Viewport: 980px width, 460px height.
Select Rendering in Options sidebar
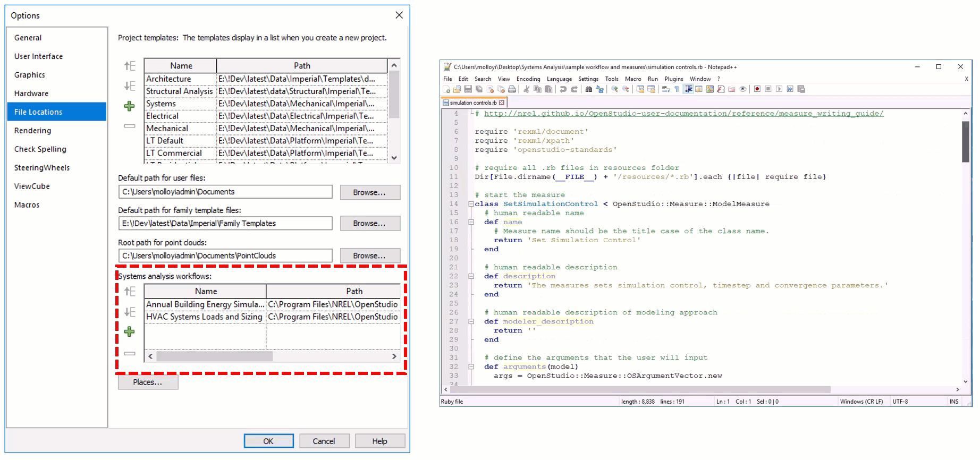click(x=57, y=131)
